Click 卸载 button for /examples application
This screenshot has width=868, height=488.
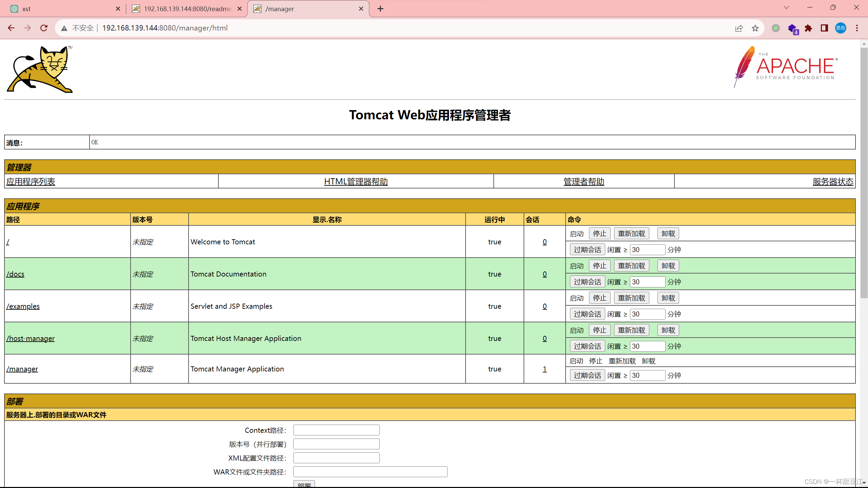[668, 298]
